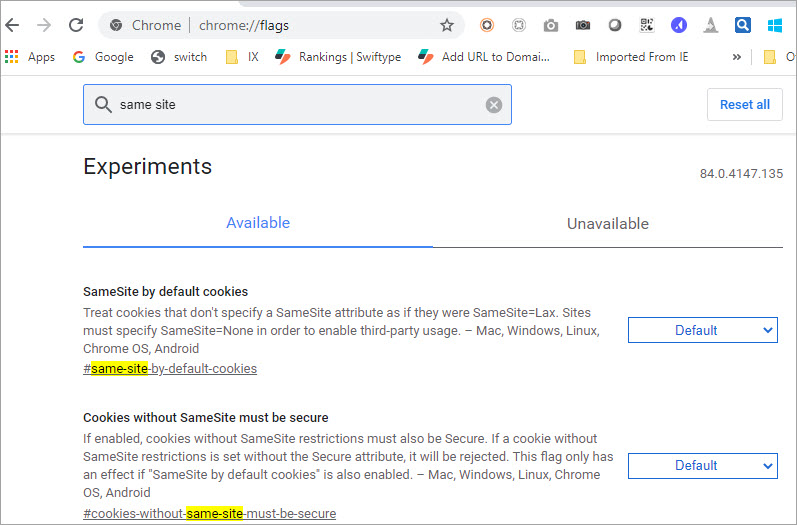Focus the search flags input field
Screen dimensions: 797x525
[x=297, y=105]
